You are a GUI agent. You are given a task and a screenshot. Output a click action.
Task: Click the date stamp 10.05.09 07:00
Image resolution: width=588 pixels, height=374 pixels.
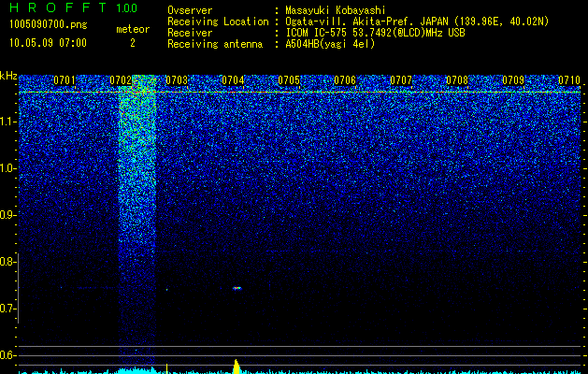click(x=48, y=43)
